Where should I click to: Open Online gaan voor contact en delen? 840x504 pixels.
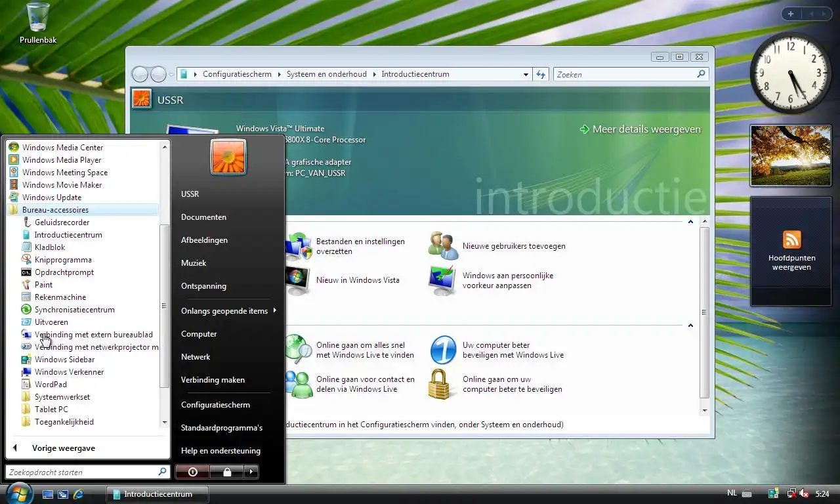(350, 384)
